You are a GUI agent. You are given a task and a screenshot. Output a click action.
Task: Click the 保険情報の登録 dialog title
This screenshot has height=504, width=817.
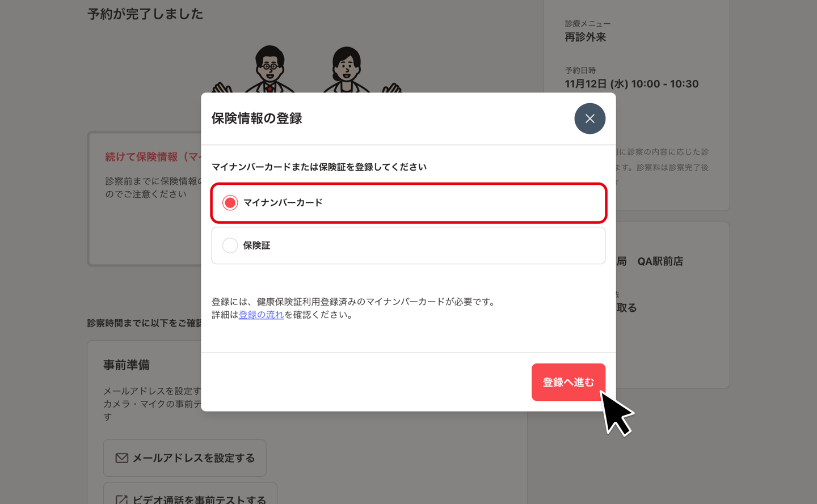coord(256,118)
